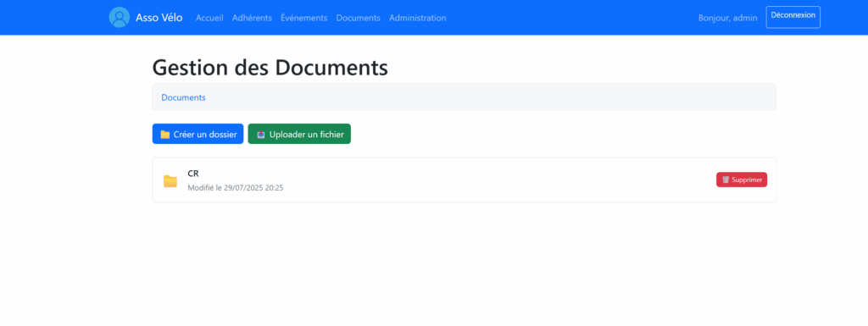Click the trash icon in Supprimer button
The width and height of the screenshot is (868, 326).
(726, 180)
